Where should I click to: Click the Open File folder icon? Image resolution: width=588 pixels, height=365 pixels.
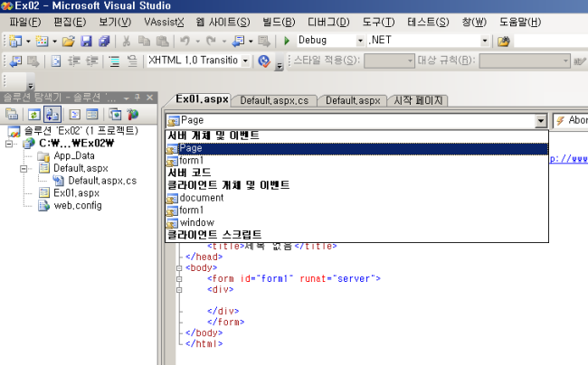coord(68,42)
